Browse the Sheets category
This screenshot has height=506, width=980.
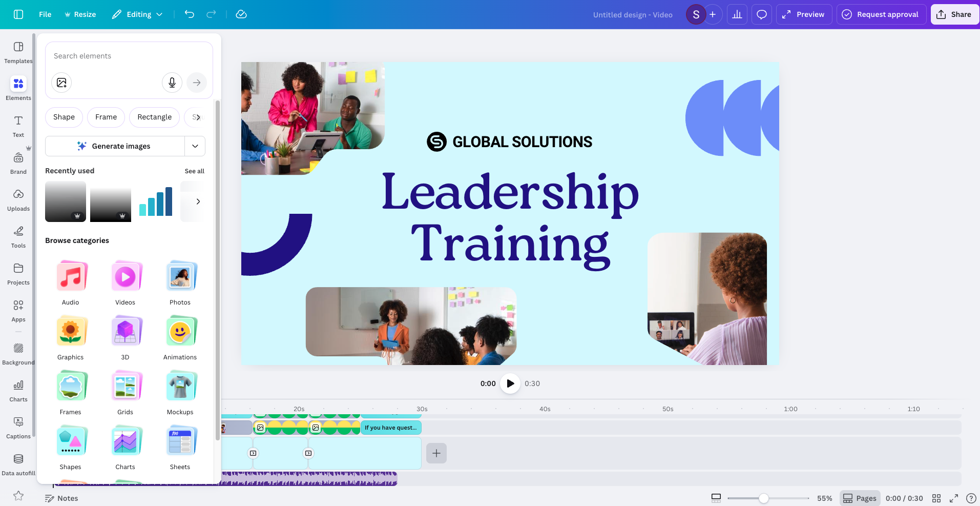click(180, 448)
